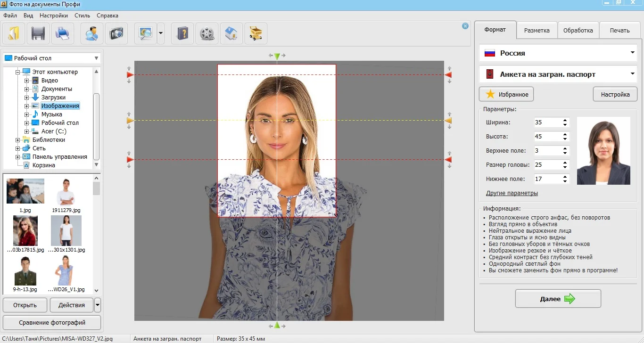644x343 pixels.
Task: Click the camera icon in toolbar
Action: [116, 33]
